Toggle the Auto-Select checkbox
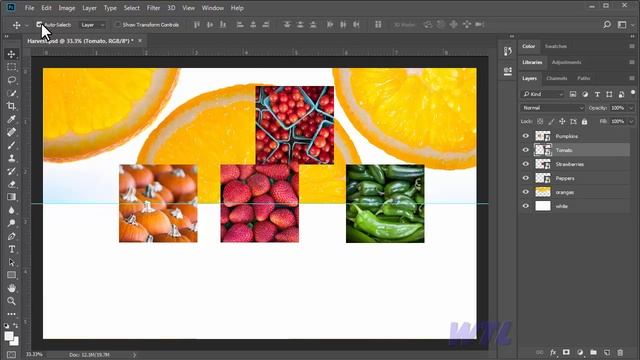The image size is (640, 360). tap(39, 25)
